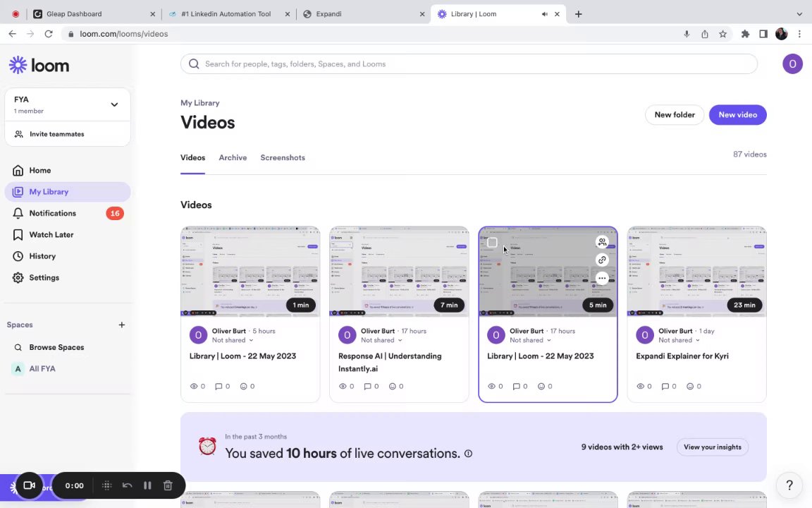The image size is (812, 508).
Task: Click 87 videos count text
Action: 750,155
